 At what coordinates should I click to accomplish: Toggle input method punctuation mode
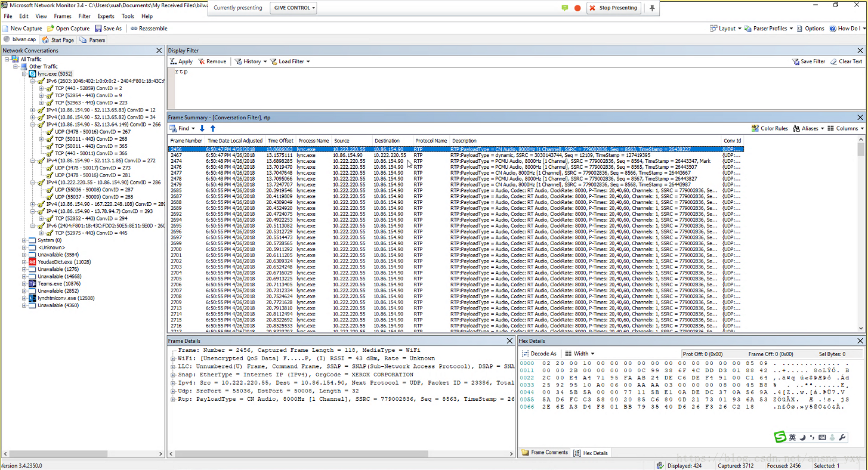(812, 438)
